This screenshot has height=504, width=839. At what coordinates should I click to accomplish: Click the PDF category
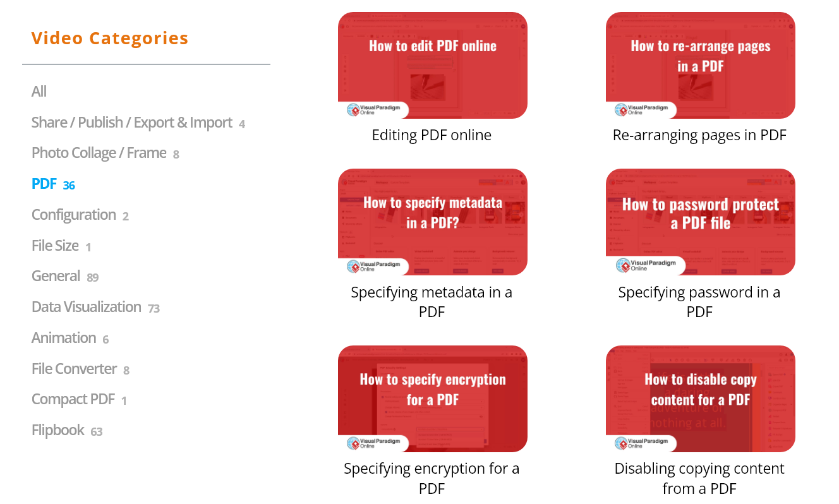pyautogui.click(x=44, y=184)
